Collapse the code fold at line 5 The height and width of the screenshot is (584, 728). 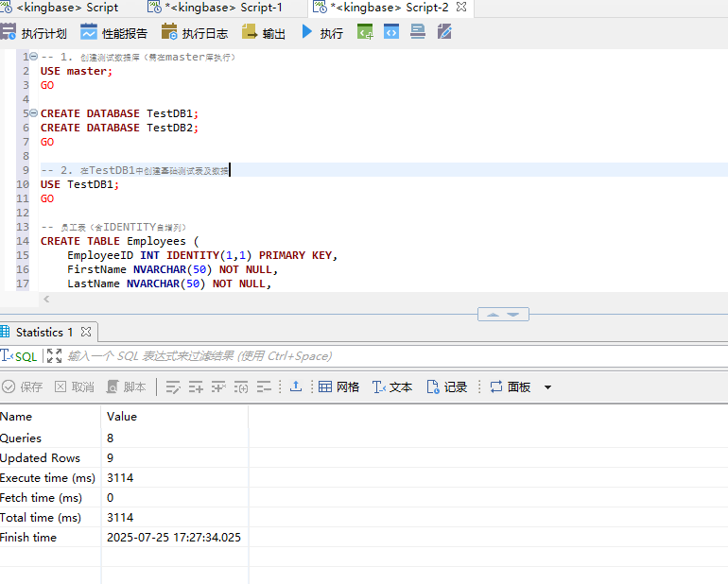click(x=33, y=112)
